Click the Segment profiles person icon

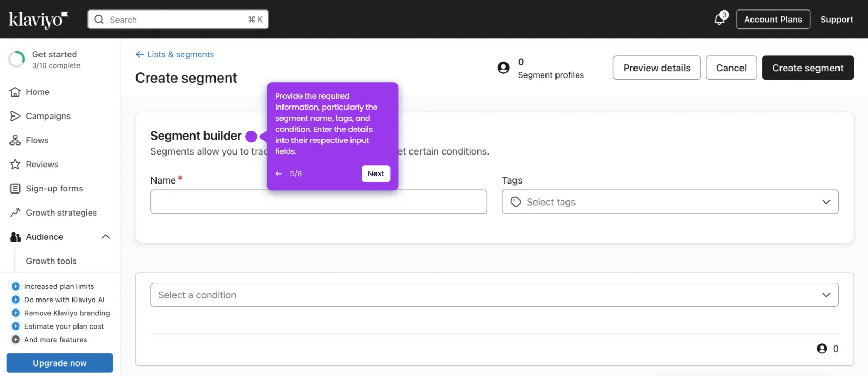pyautogui.click(x=503, y=68)
